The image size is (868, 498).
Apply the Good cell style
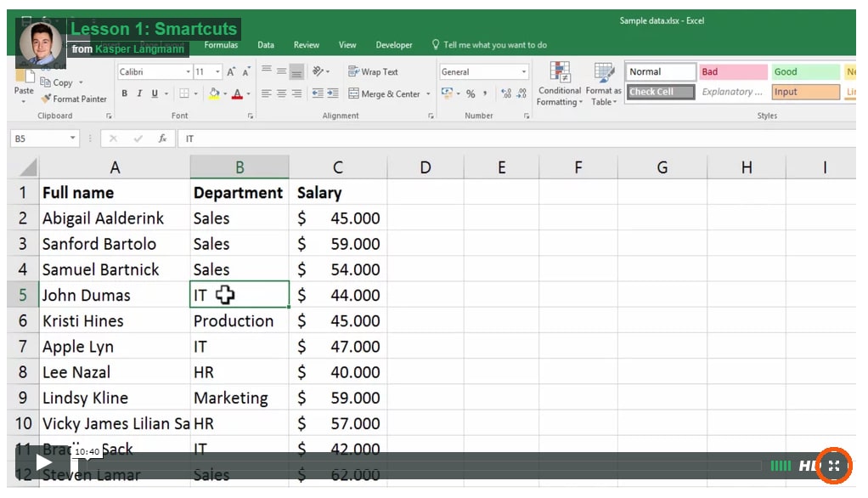pyautogui.click(x=805, y=71)
